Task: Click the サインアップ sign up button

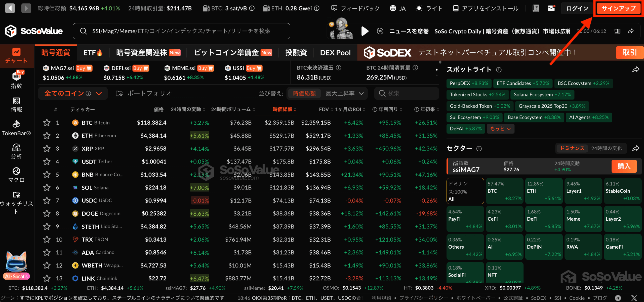Action: click(x=619, y=8)
